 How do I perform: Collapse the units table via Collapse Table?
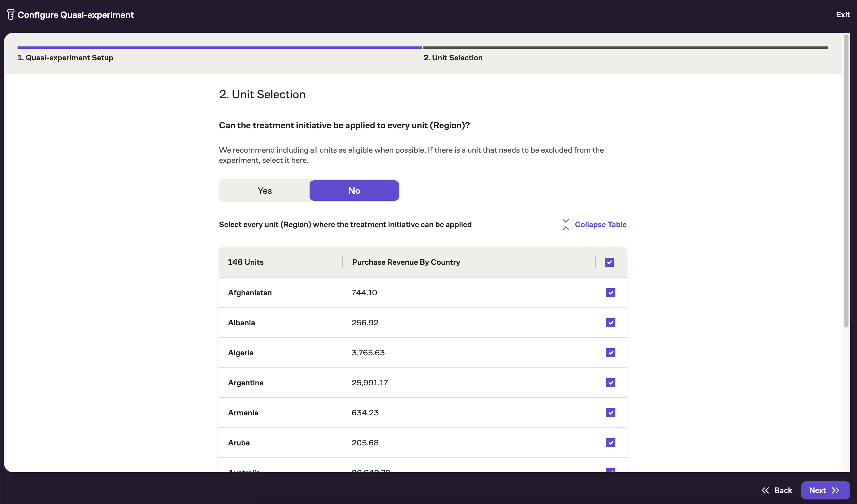(x=600, y=225)
